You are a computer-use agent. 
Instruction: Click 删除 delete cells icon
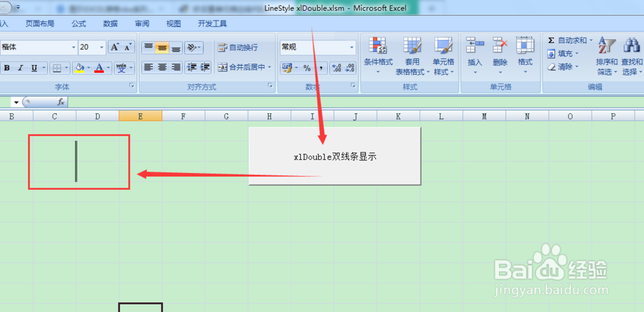(x=500, y=45)
